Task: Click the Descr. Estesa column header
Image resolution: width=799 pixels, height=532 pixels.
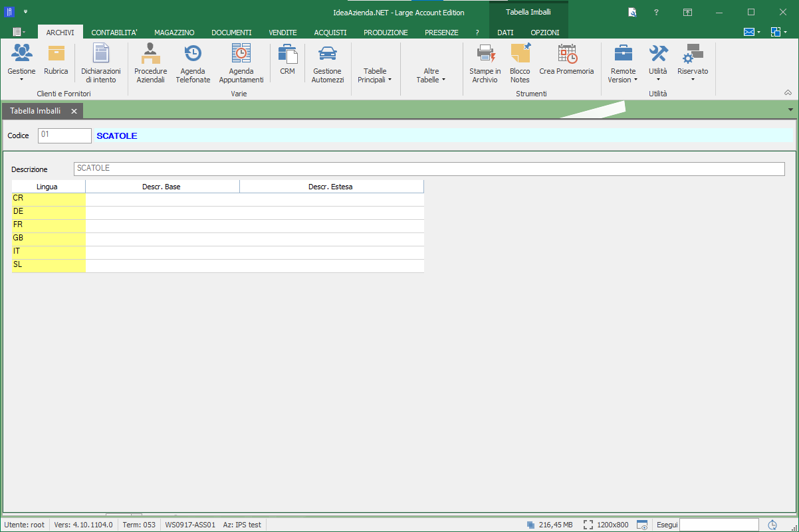Action: click(x=330, y=187)
